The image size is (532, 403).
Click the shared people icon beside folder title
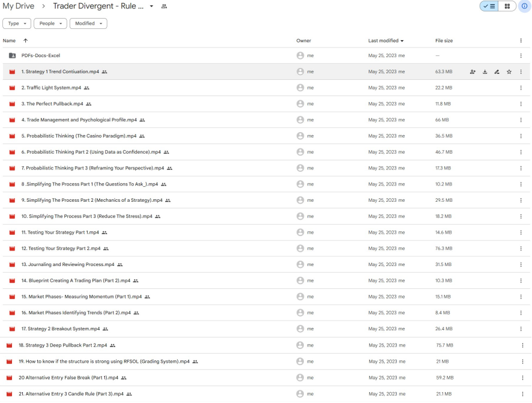click(x=164, y=6)
